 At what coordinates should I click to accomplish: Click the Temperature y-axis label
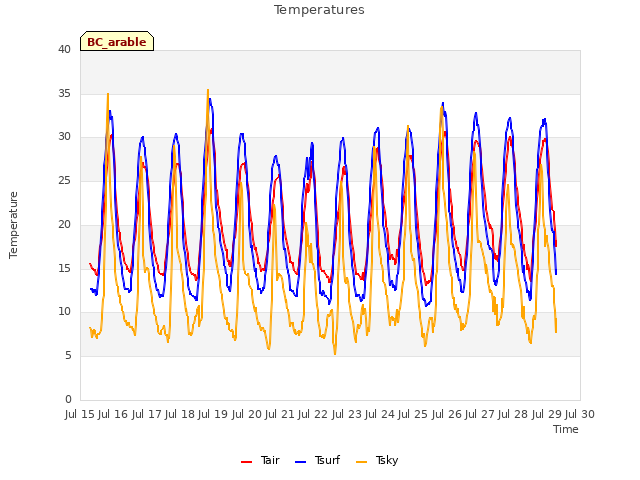(x=13, y=225)
